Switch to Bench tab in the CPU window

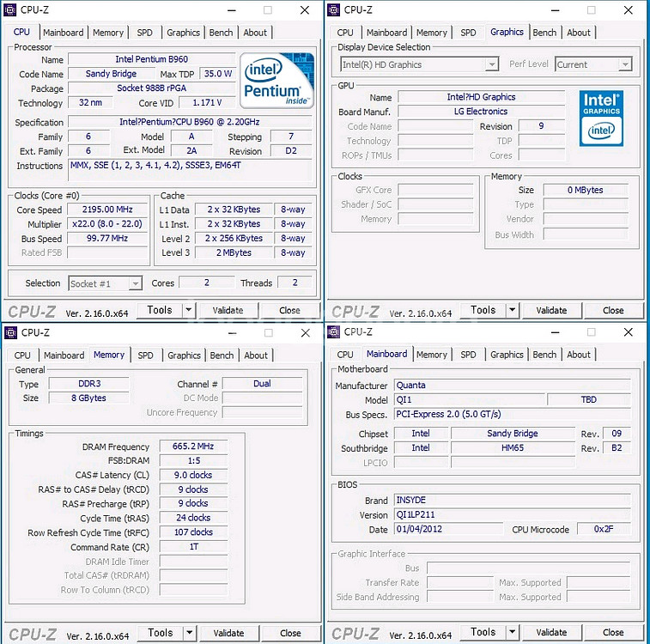(x=221, y=33)
